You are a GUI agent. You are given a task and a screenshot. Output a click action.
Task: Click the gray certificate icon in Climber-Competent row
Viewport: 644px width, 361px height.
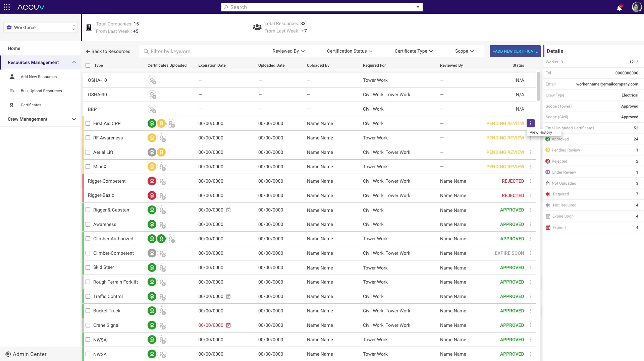[x=152, y=253]
